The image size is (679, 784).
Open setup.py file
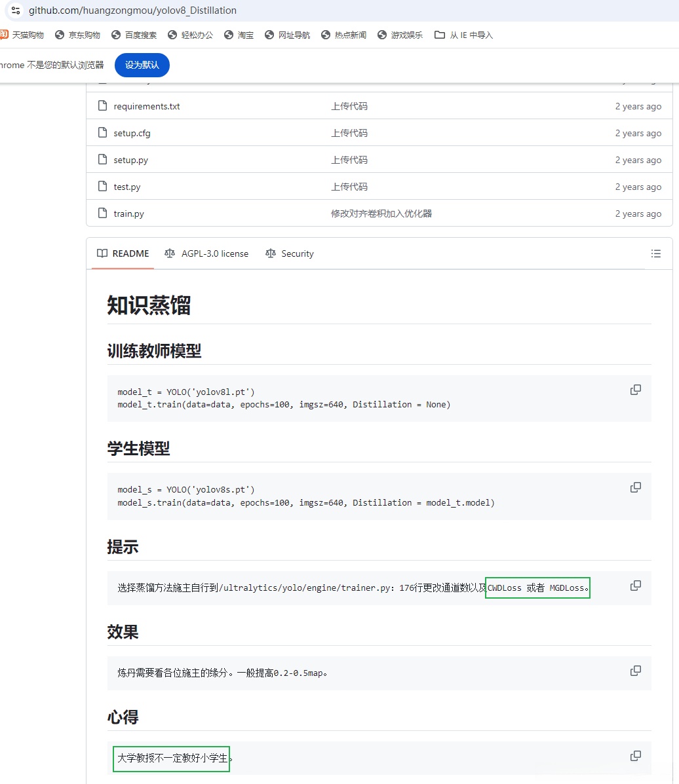tap(130, 160)
